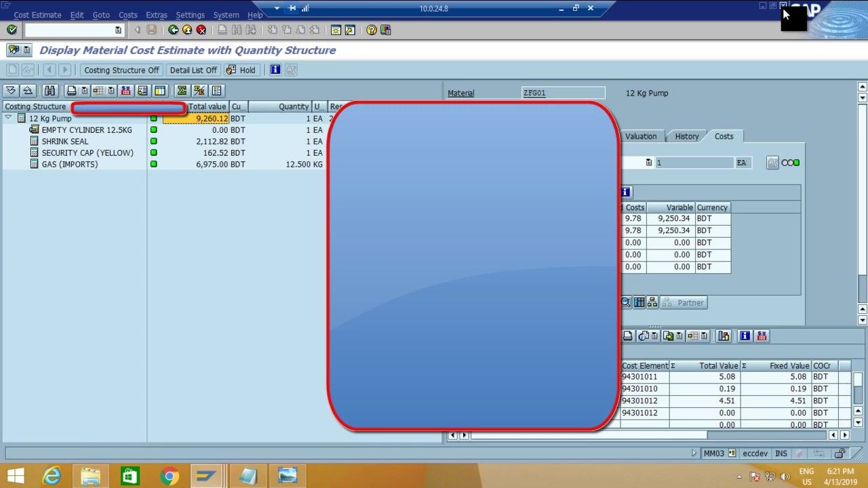Select the GAS (IMPORTS) tree row

tap(69, 164)
